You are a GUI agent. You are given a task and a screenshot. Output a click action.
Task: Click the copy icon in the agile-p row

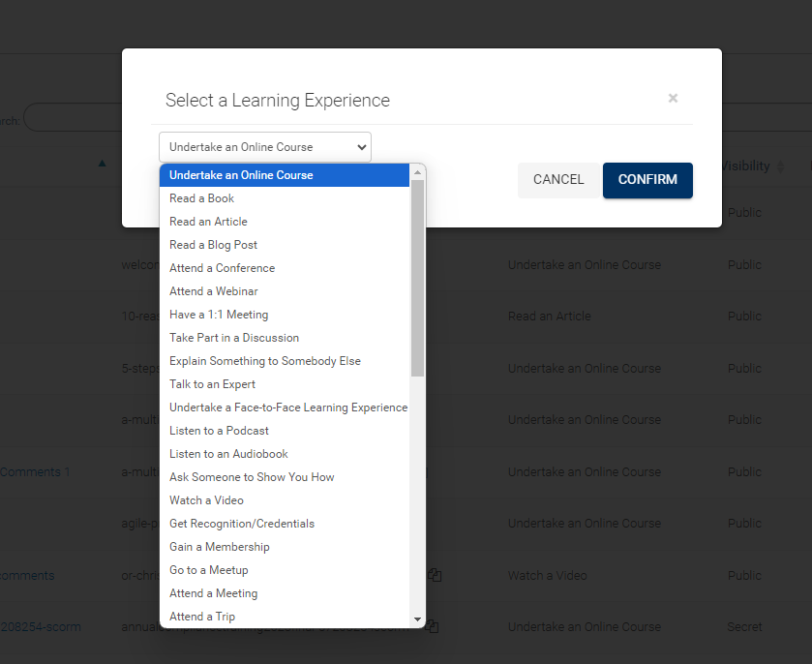pos(435,523)
